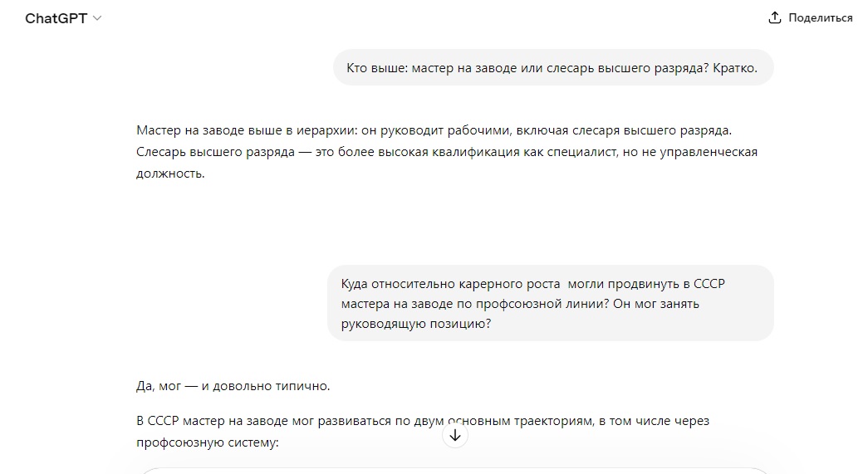Click the word Кратко in the first question
The image size is (868, 474).
(x=735, y=68)
